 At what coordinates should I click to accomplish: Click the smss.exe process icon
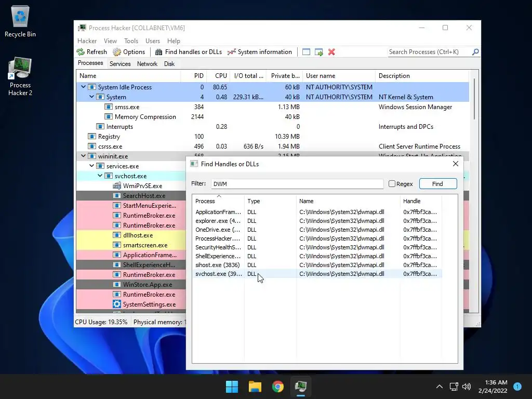[108, 107]
